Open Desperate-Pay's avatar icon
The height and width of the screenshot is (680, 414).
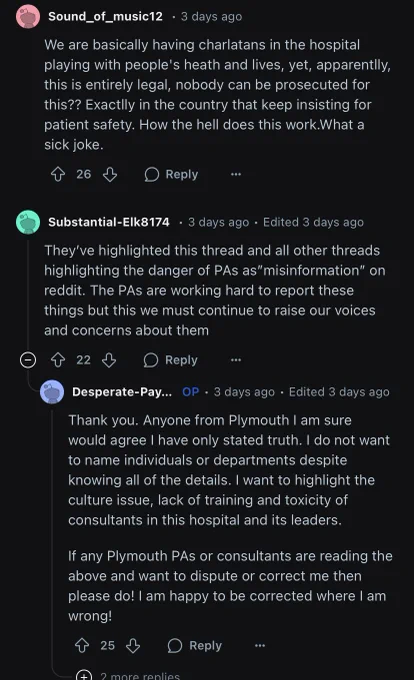[52, 392]
